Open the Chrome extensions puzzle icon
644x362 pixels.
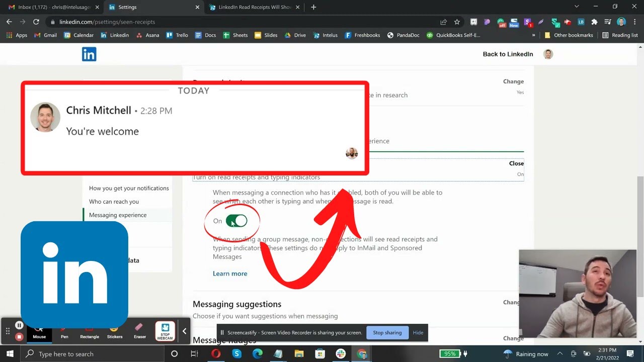tap(594, 22)
